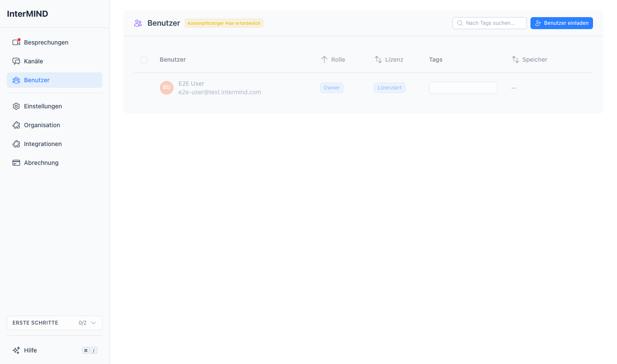Sort table by Rolle column
Viewport: 617px width, 364px height.
point(333,60)
